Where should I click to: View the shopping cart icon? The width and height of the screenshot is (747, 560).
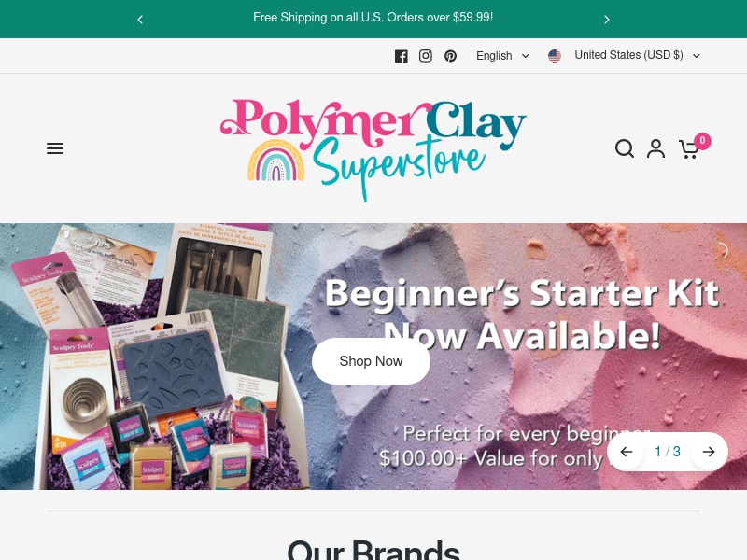pos(688,149)
